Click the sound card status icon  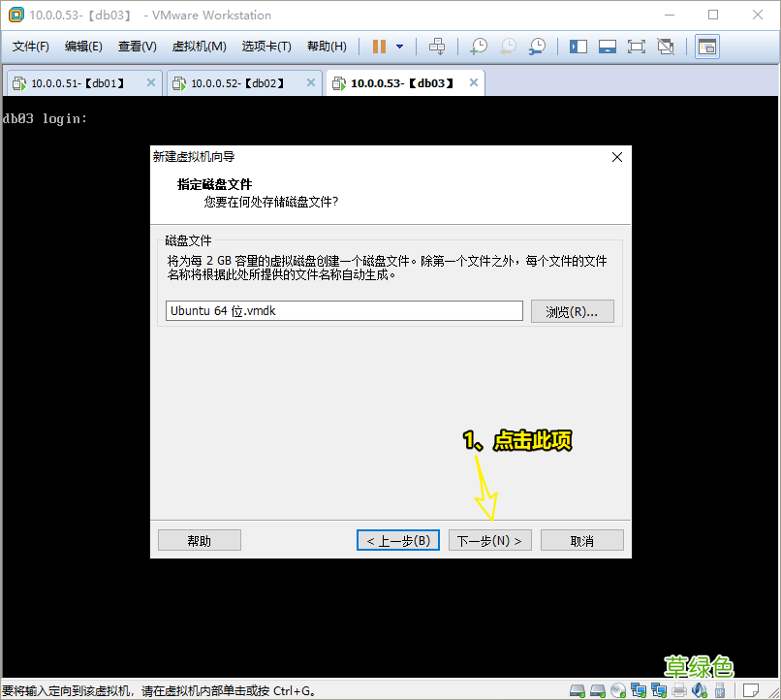(700, 690)
